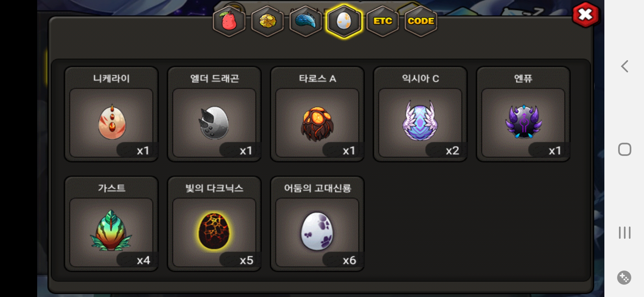Open the ETC tab
The width and height of the screenshot is (644, 297).
click(x=383, y=21)
